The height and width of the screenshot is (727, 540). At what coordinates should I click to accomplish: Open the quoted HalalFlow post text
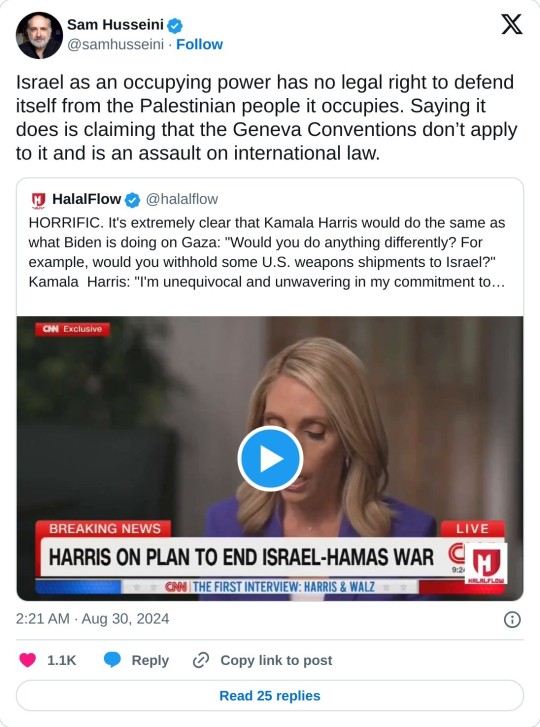point(267,252)
